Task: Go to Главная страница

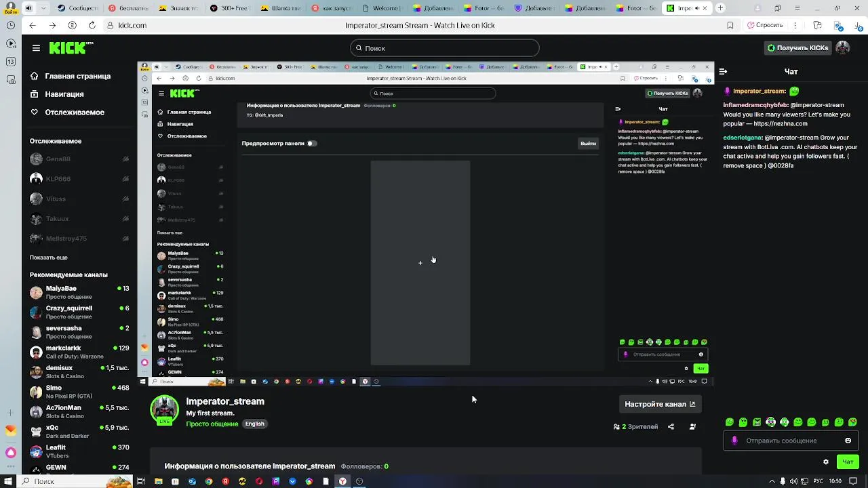Action: (x=71, y=76)
